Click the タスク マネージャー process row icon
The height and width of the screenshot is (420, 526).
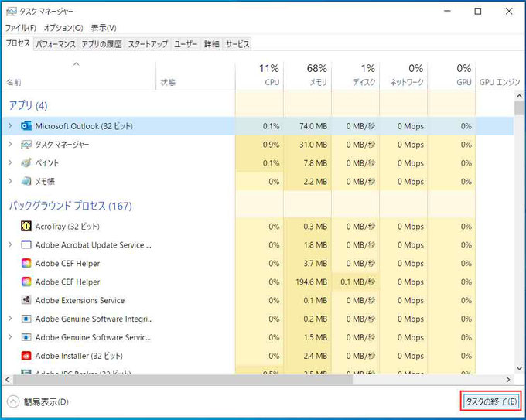(x=26, y=145)
